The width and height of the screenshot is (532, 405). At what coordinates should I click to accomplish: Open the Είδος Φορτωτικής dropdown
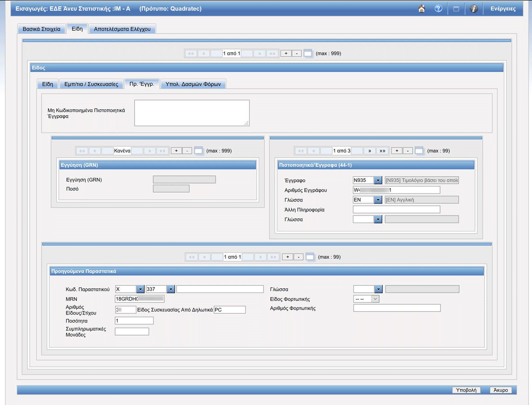[x=366, y=299]
